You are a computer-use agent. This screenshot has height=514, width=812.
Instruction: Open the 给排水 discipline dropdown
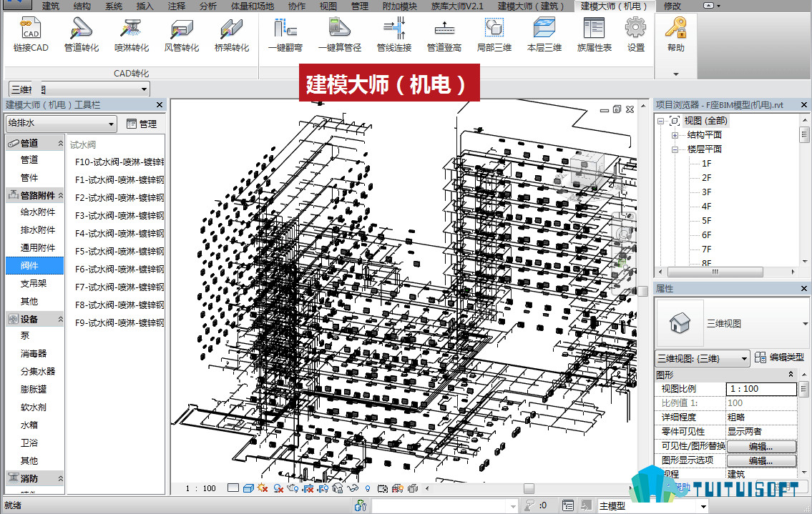click(x=61, y=123)
